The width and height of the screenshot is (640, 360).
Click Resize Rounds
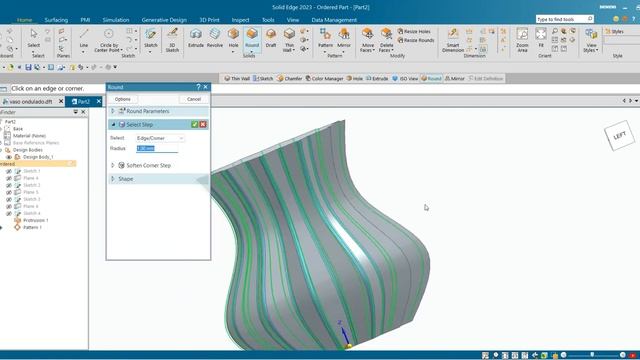pyautogui.click(x=416, y=40)
